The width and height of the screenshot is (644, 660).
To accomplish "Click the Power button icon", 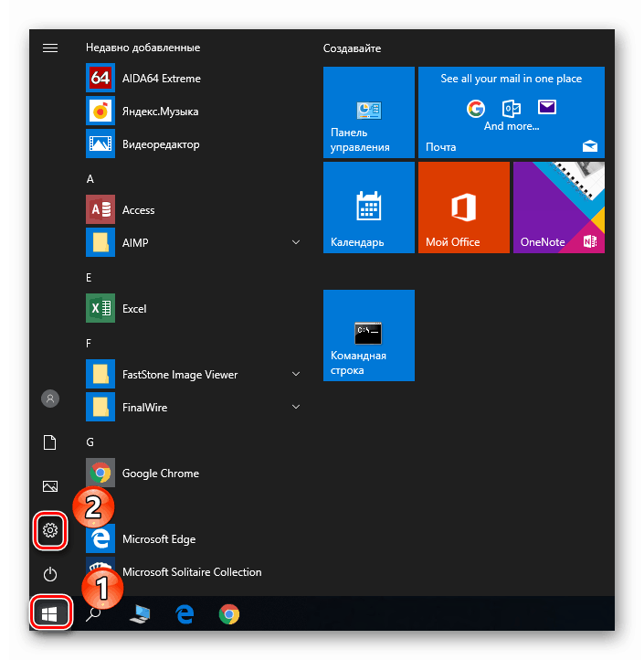I will 50,574.
